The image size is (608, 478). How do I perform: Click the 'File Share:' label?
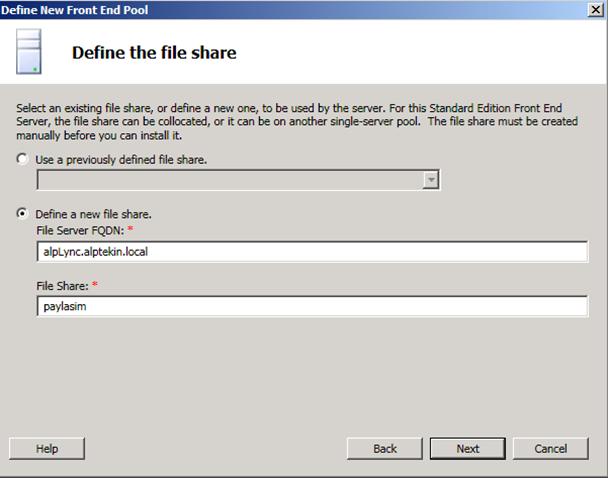[x=62, y=286]
